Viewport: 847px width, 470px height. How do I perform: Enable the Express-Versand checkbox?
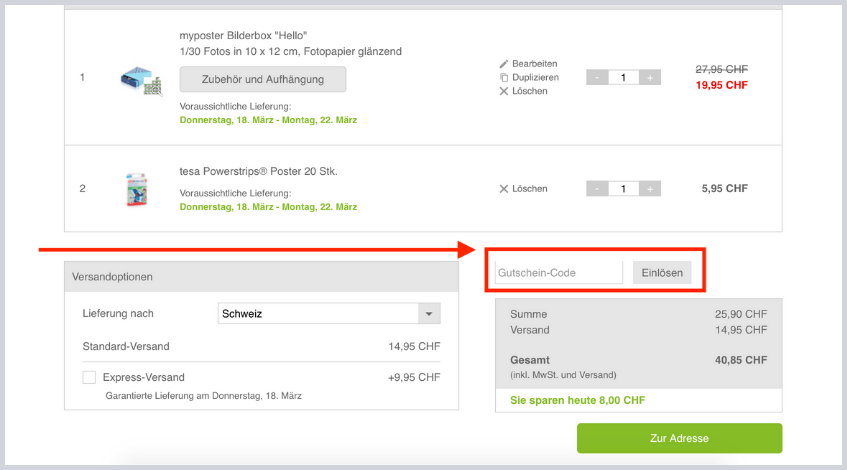89,377
